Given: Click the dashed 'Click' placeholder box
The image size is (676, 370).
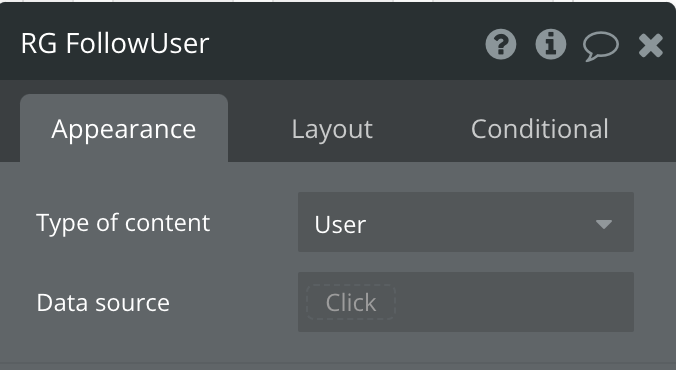Looking at the screenshot, I should [351, 302].
